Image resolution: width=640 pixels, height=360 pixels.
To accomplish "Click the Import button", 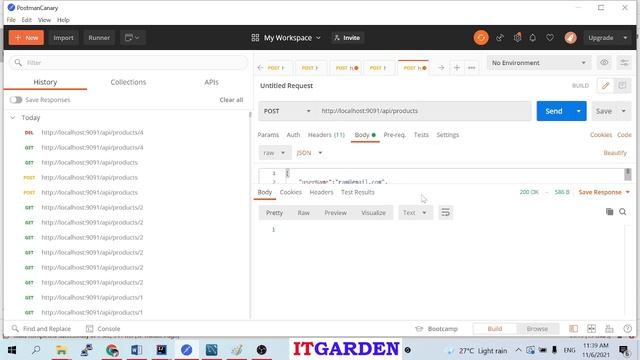I will click(x=63, y=38).
